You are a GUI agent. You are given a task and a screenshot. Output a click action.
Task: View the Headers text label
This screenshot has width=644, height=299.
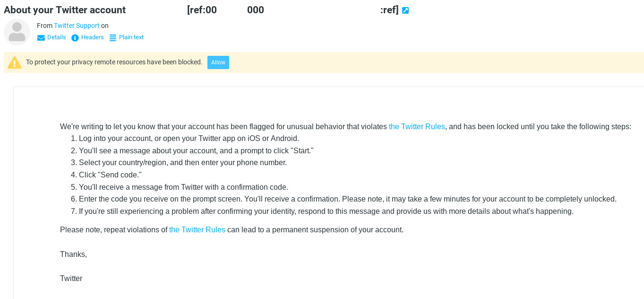point(93,37)
